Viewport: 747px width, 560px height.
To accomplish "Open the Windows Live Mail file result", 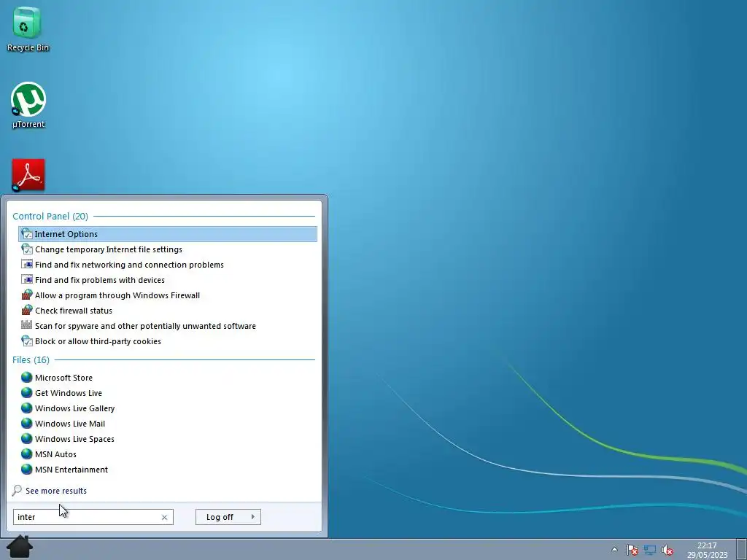I will coord(168,424).
